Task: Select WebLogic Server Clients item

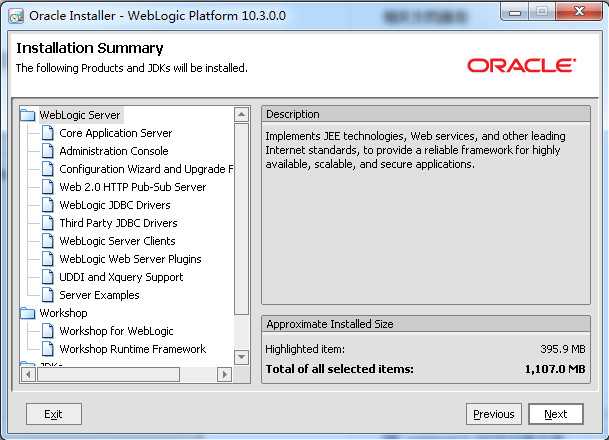Action: (117, 241)
